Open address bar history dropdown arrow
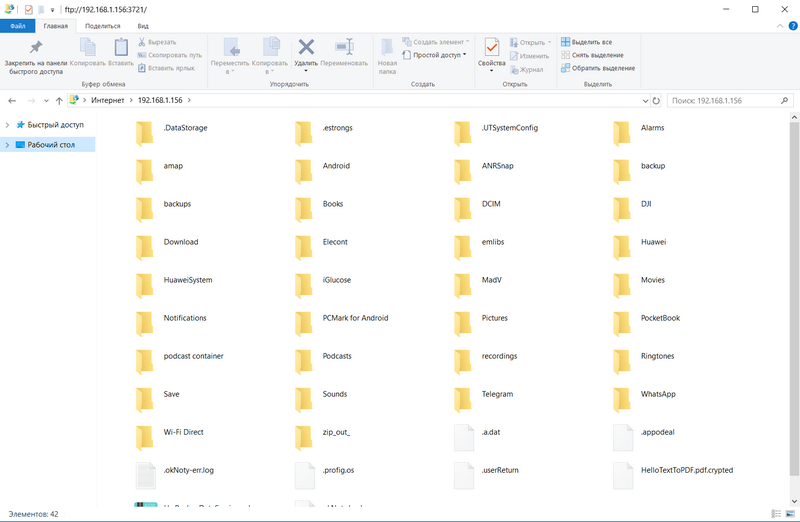This screenshot has height=522, width=800. coord(641,101)
